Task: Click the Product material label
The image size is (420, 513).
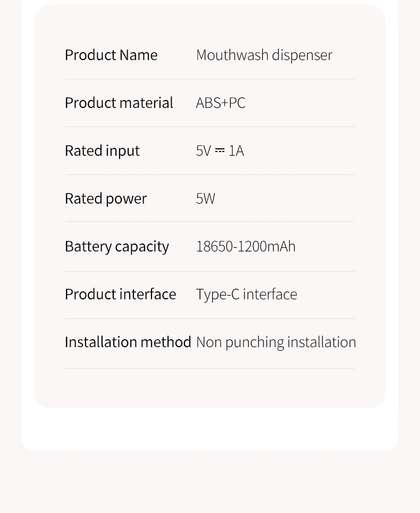Action: click(x=119, y=103)
